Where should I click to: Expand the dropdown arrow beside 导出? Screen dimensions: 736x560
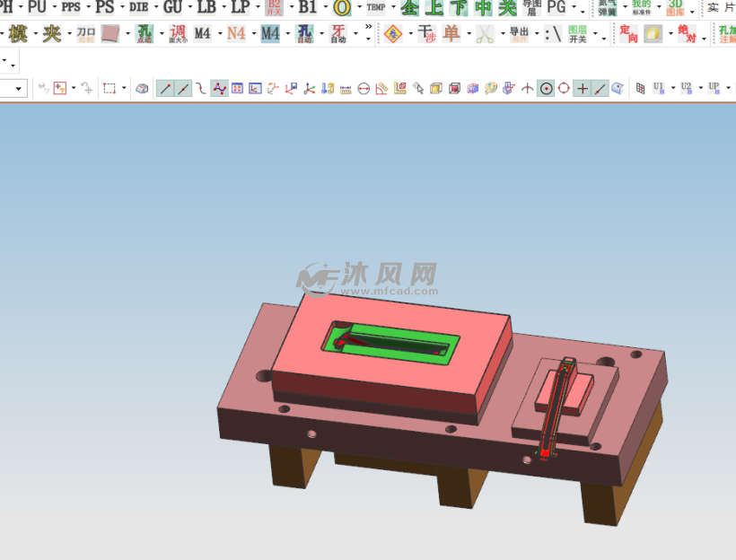pos(536,35)
